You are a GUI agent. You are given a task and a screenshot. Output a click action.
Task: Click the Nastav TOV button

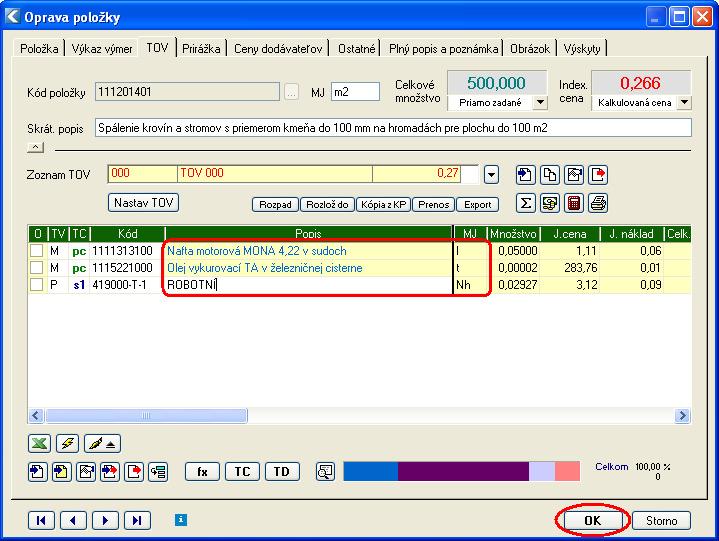tap(144, 203)
